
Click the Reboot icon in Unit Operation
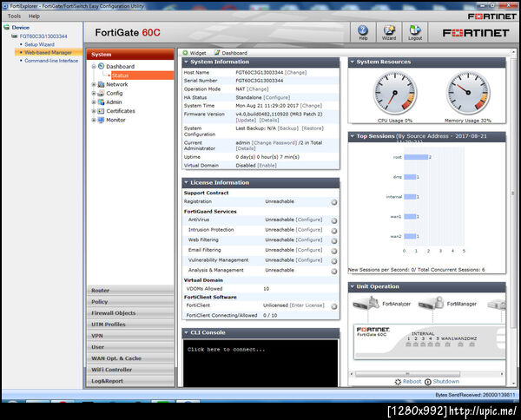tap(398, 382)
